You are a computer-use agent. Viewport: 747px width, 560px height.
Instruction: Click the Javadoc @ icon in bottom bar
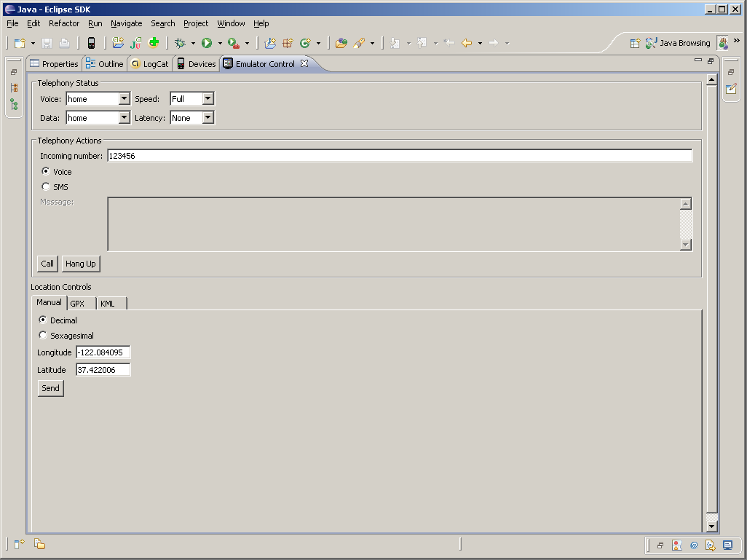click(x=694, y=545)
